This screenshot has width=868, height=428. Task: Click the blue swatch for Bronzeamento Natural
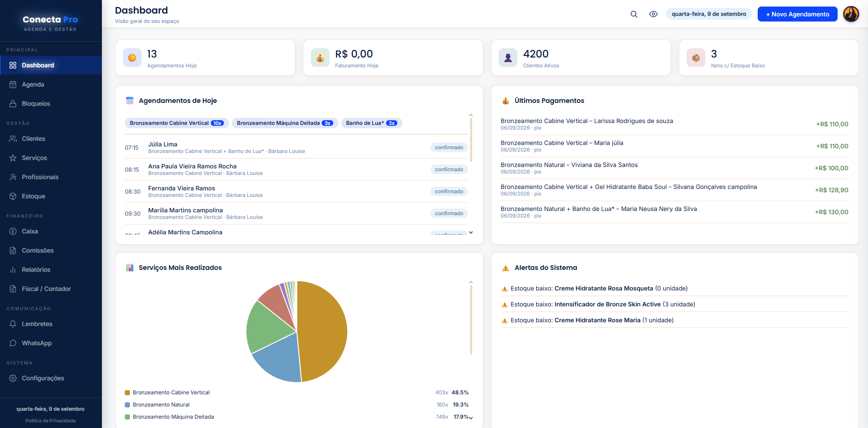[127, 405]
